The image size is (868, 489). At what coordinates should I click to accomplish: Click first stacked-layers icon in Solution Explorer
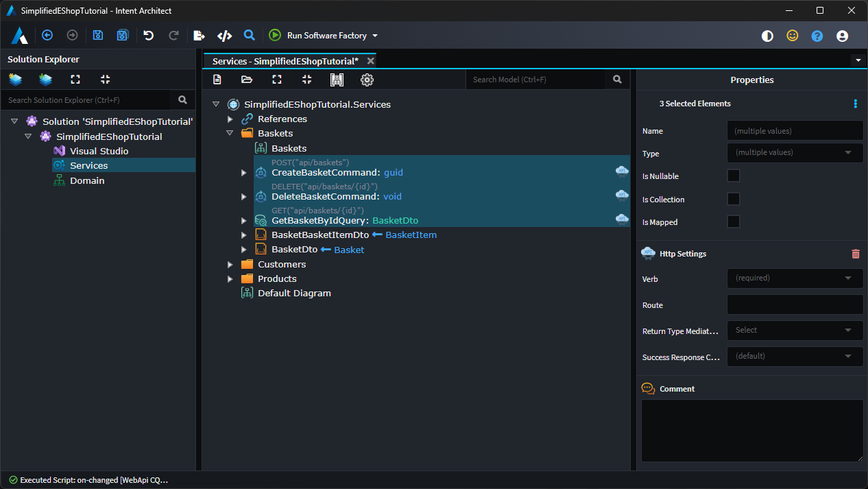click(15, 80)
